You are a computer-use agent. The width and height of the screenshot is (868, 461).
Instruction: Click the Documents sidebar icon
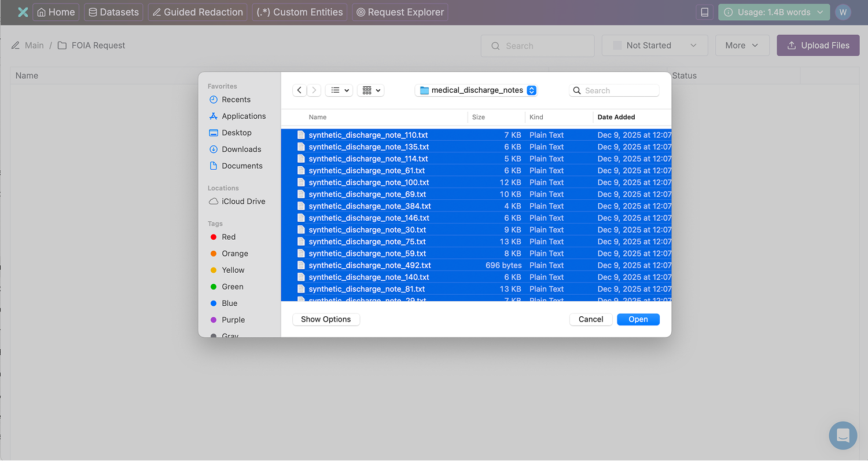coord(214,166)
